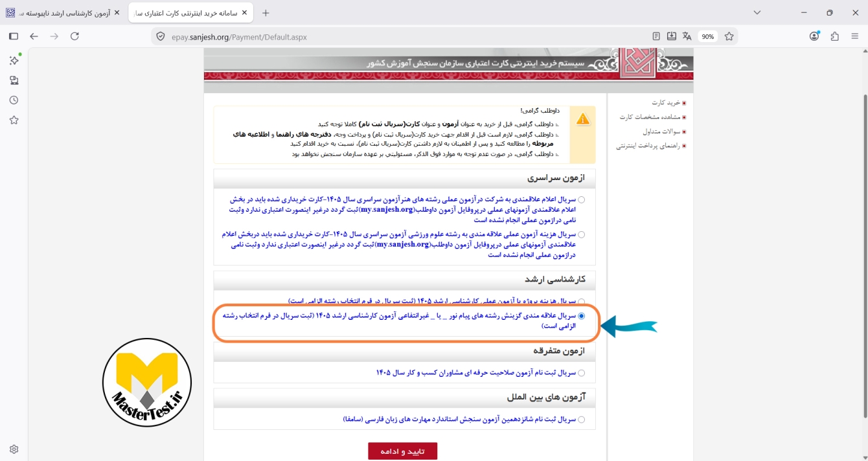
Task: Select the علوم ورزشی practical exam radio
Action: (x=581, y=234)
